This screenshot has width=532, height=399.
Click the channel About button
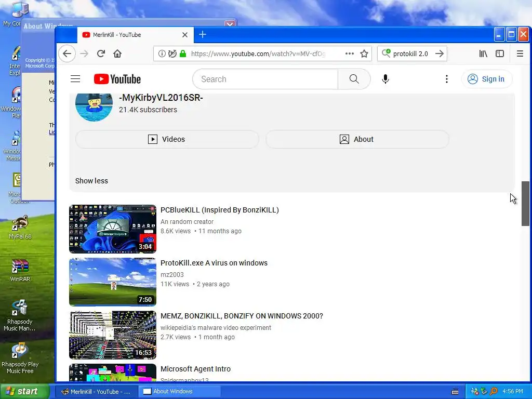coord(357,139)
